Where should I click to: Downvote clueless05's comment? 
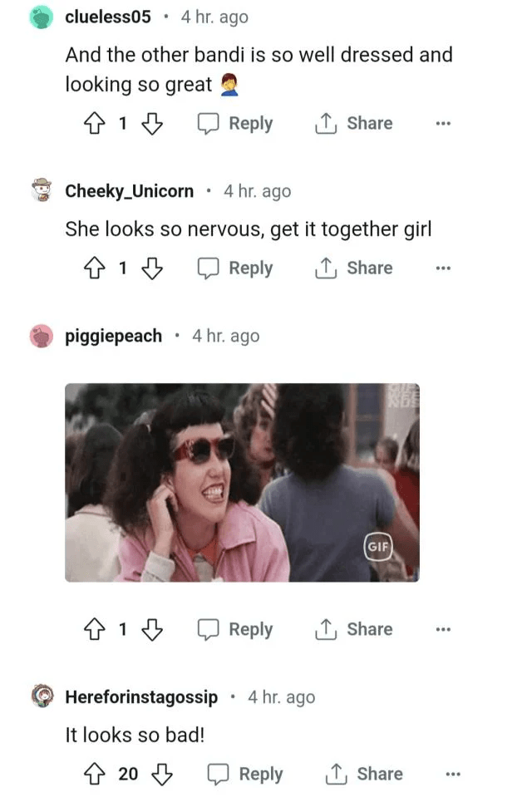[x=152, y=124]
